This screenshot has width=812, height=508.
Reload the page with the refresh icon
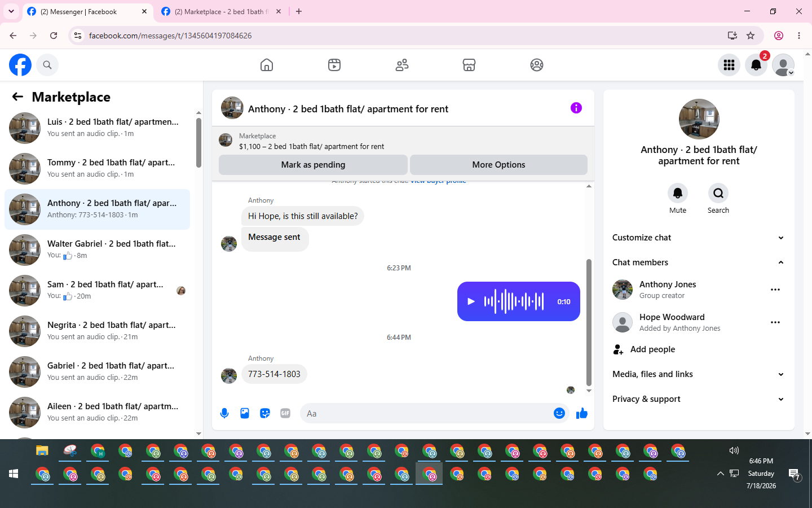[x=54, y=36]
